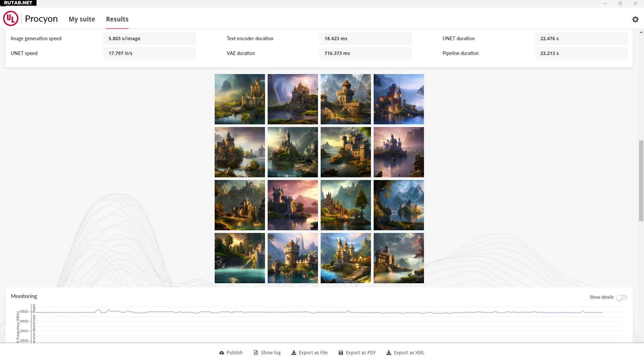Select the Results tab
The width and height of the screenshot is (644, 362).
[117, 19]
